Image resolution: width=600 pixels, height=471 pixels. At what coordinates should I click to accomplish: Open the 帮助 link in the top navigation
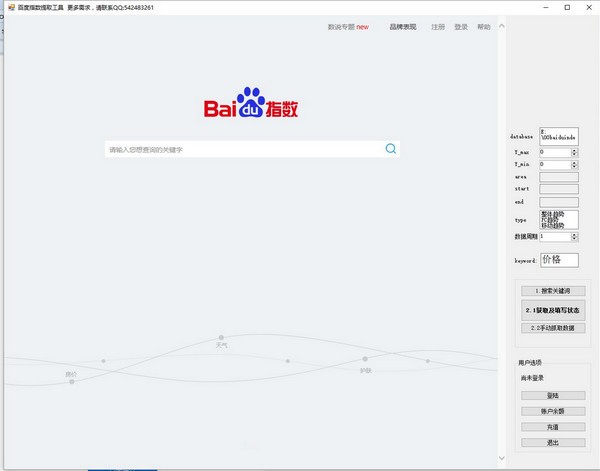tap(484, 27)
